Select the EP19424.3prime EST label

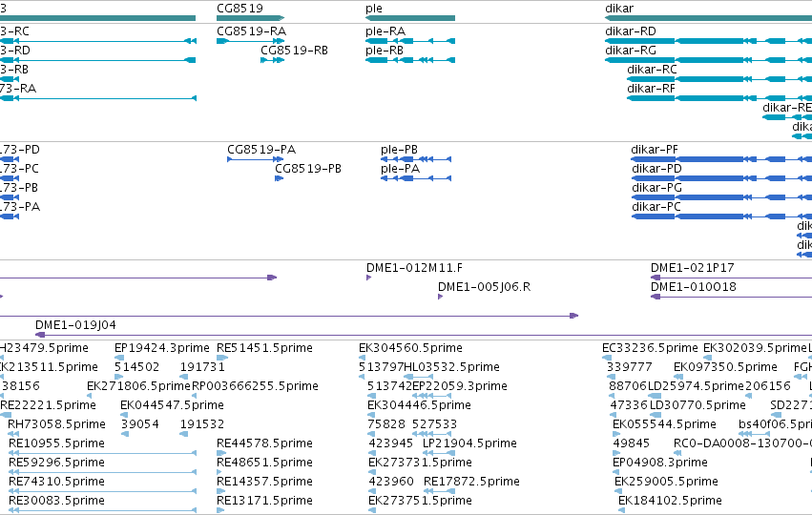(162, 348)
